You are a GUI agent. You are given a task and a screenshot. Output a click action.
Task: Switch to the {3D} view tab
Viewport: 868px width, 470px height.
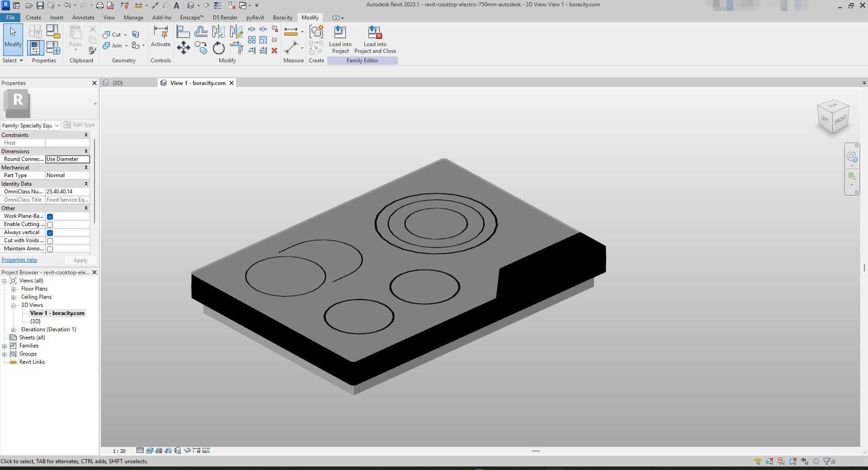(118, 83)
